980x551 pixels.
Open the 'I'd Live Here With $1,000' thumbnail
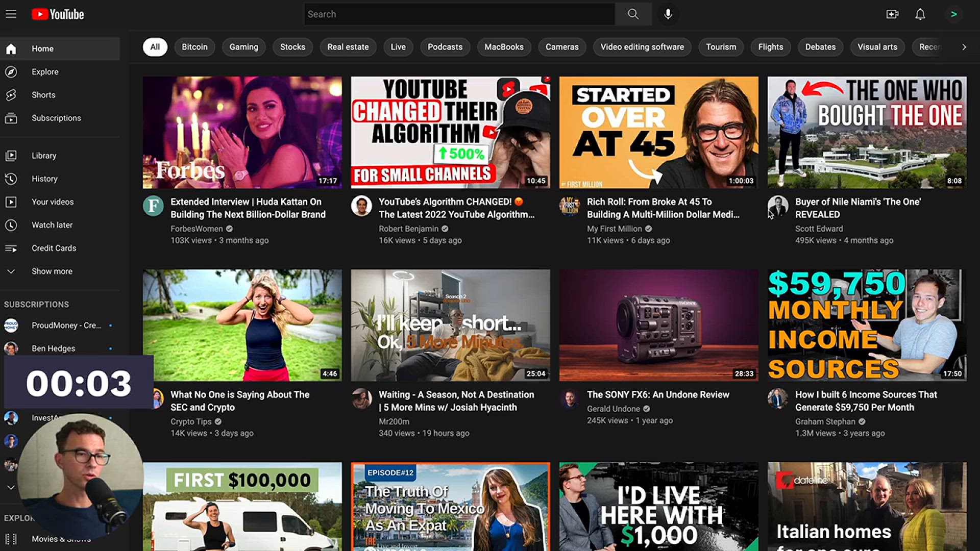659,507
